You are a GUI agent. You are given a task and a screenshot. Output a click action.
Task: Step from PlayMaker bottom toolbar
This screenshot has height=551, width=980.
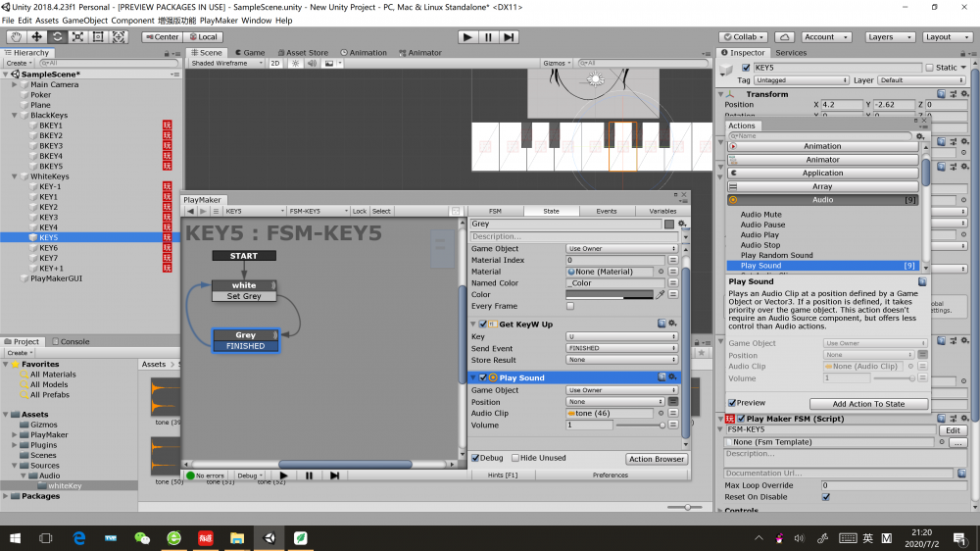(x=334, y=476)
